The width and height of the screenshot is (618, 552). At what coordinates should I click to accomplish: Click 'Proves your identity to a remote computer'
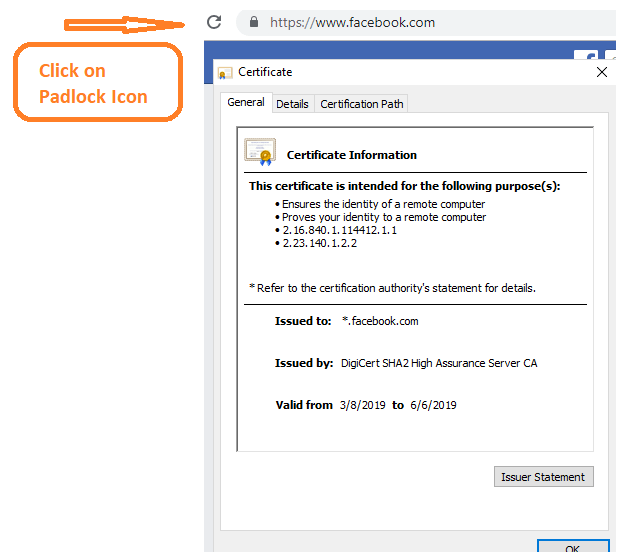pos(384,217)
